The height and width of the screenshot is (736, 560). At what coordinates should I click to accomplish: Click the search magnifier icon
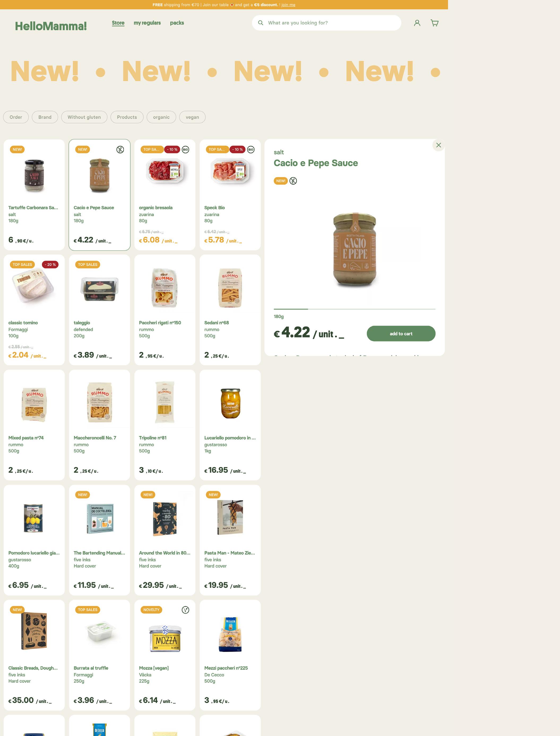click(x=261, y=23)
